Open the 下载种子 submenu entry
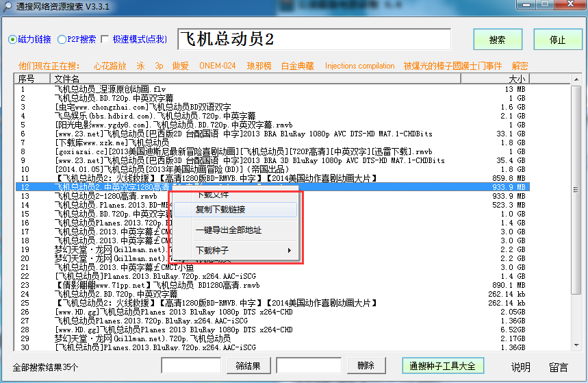The image size is (588, 383). (235, 251)
